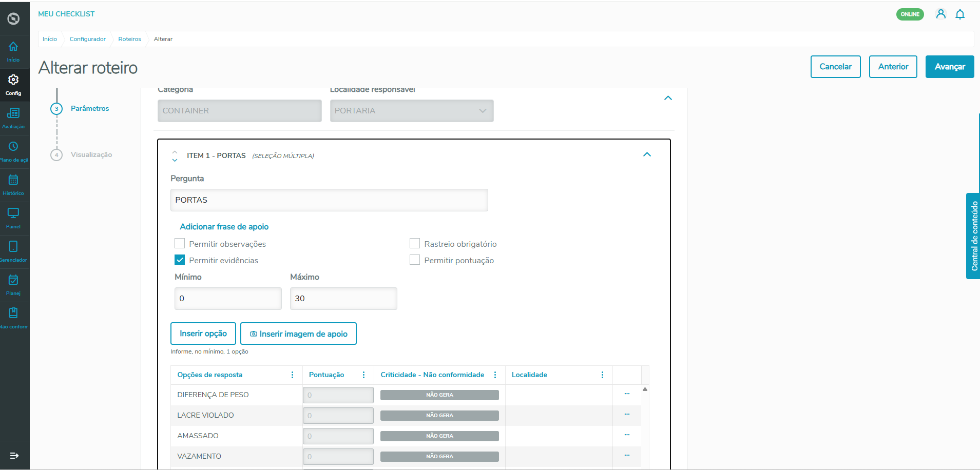980x470 pixels.
Task: Open the Localidade responsável PORTARIA dropdown
Action: tap(412, 111)
